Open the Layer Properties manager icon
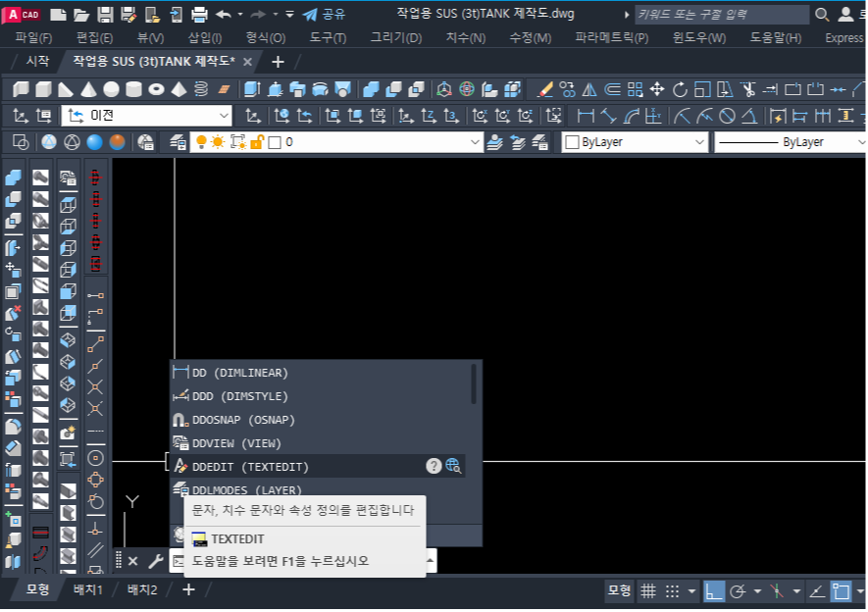Screen dimensions: 868x612 tap(178, 142)
